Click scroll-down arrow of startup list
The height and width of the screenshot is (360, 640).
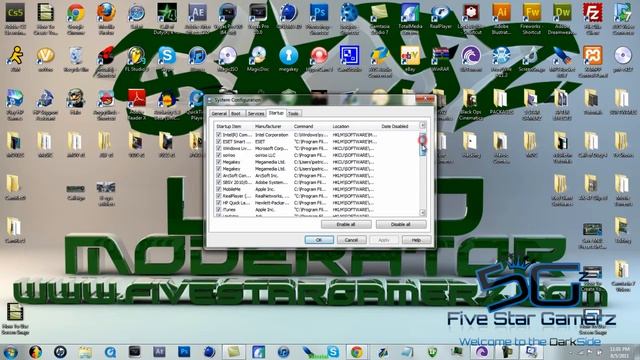(422, 213)
